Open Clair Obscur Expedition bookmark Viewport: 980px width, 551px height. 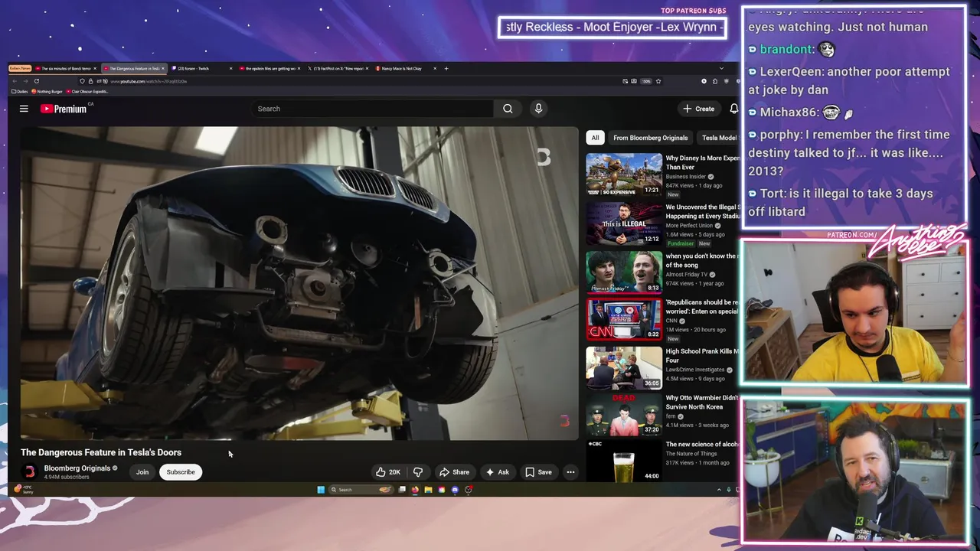87,91
